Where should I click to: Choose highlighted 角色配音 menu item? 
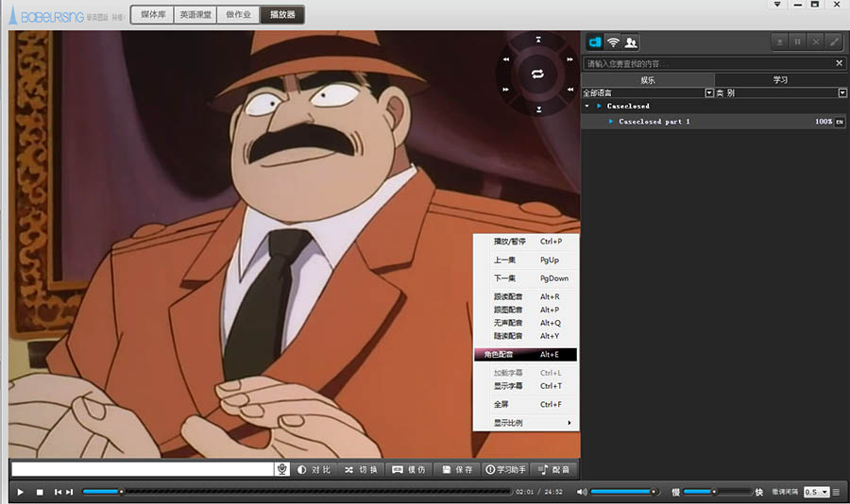coord(526,355)
